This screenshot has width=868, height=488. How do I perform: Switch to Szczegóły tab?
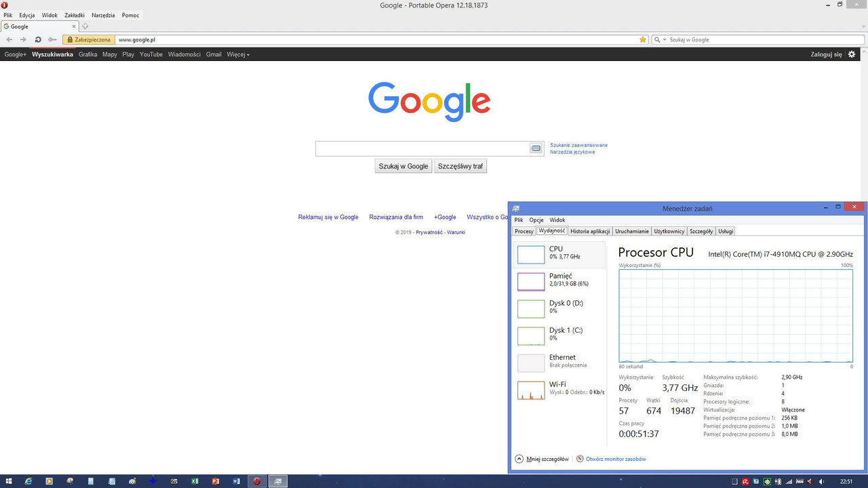(x=701, y=231)
